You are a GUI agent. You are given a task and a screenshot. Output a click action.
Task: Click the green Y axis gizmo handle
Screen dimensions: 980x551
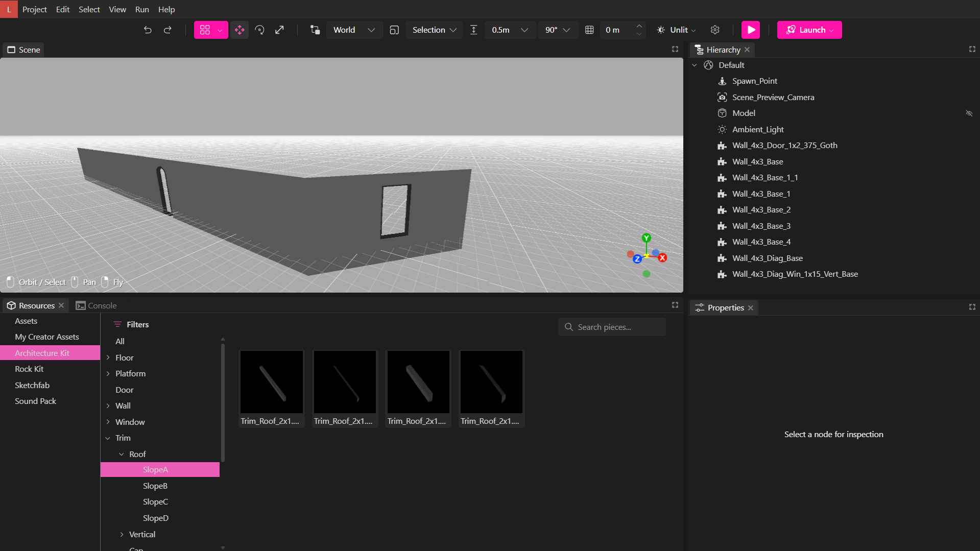(x=647, y=238)
